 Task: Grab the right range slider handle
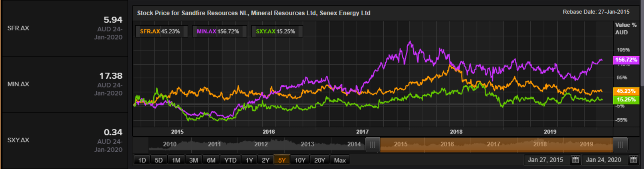click(620, 144)
